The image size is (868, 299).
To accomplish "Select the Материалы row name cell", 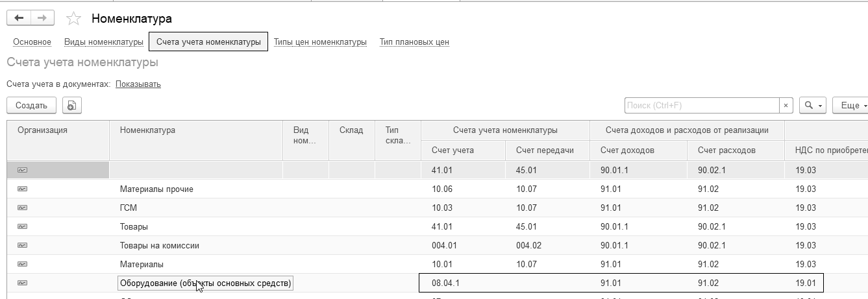I will [142, 265].
